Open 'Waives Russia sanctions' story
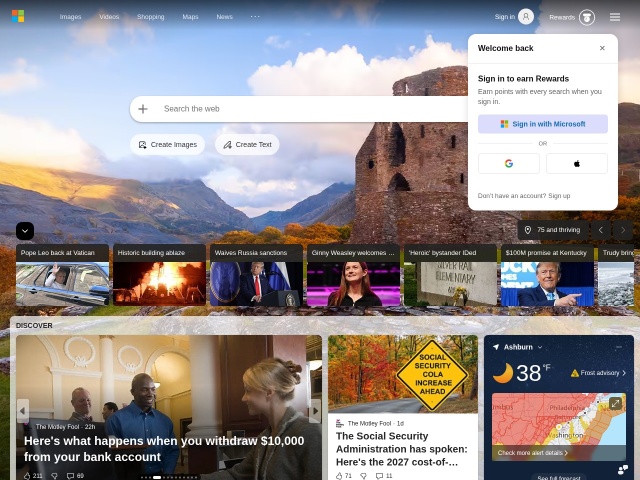Viewport: 640px width, 480px height. [256, 275]
